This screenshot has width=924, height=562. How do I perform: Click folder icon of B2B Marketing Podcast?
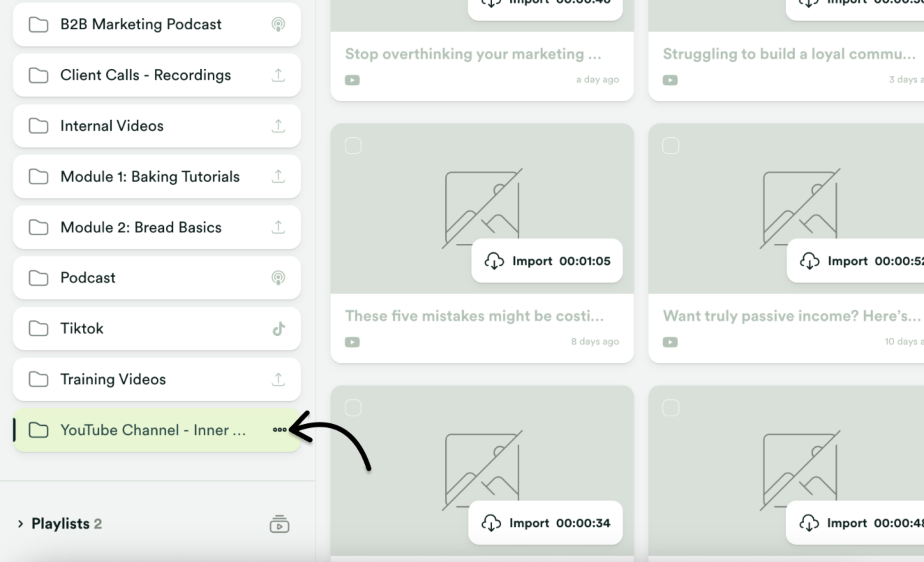[39, 25]
